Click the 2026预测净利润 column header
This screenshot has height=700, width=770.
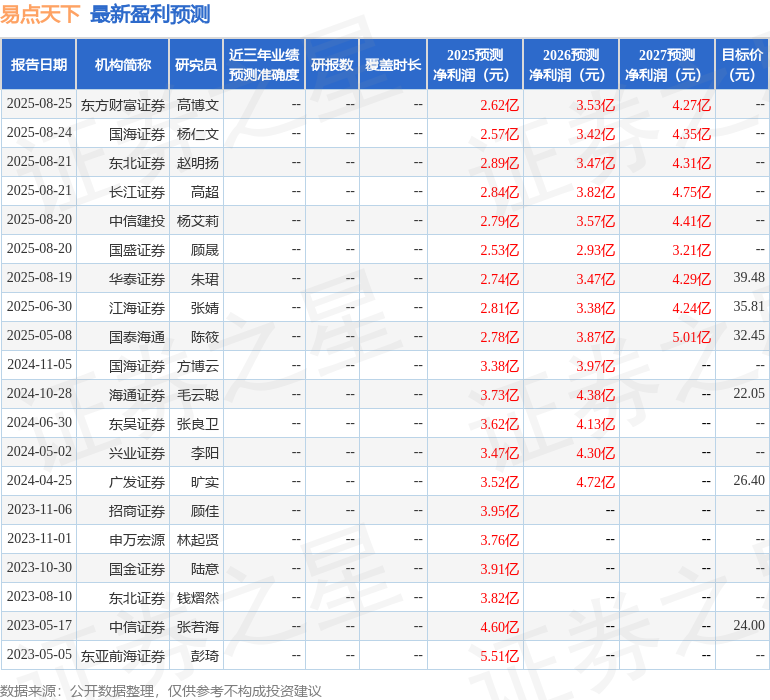pos(571,65)
